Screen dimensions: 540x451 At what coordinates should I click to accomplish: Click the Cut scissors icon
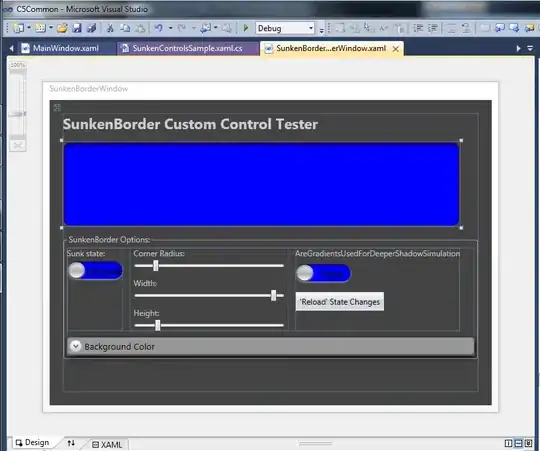[x=110, y=28]
